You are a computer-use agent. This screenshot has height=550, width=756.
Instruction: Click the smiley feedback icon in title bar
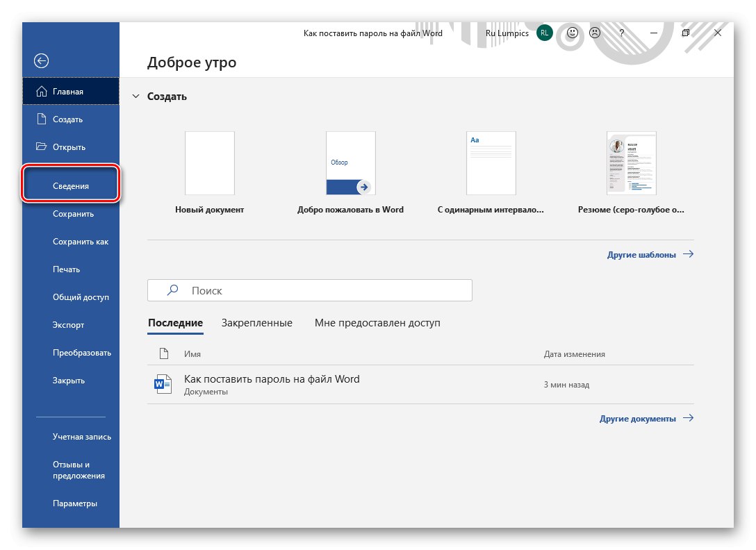point(571,33)
